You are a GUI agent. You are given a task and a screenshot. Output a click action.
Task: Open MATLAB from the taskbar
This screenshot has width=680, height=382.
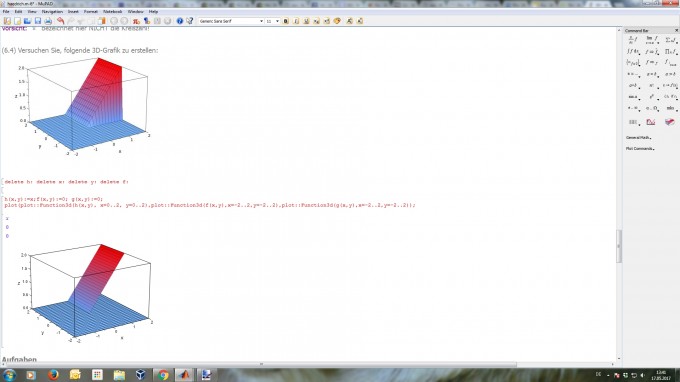(185, 375)
